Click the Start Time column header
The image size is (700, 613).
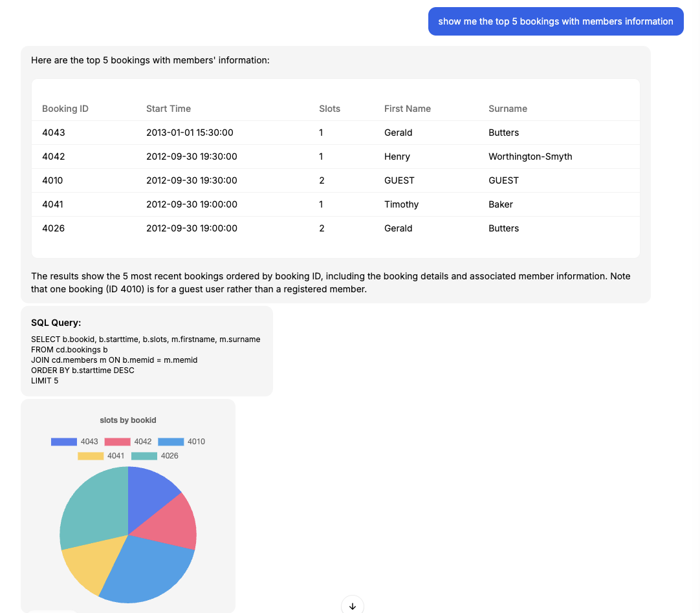click(168, 109)
